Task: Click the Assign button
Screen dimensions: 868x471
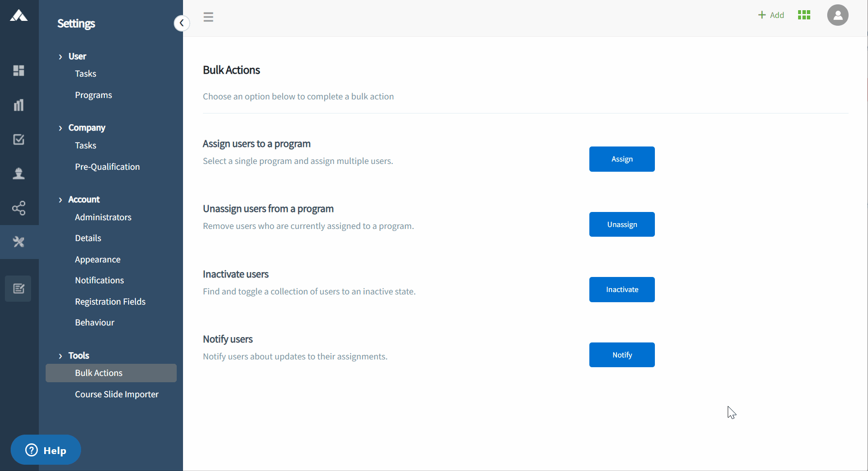Action: 622,159
